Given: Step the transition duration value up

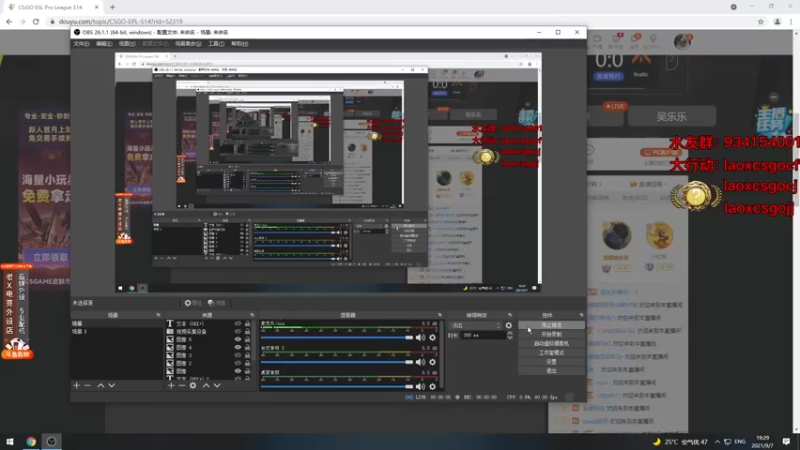Looking at the screenshot, I should tap(510, 333).
